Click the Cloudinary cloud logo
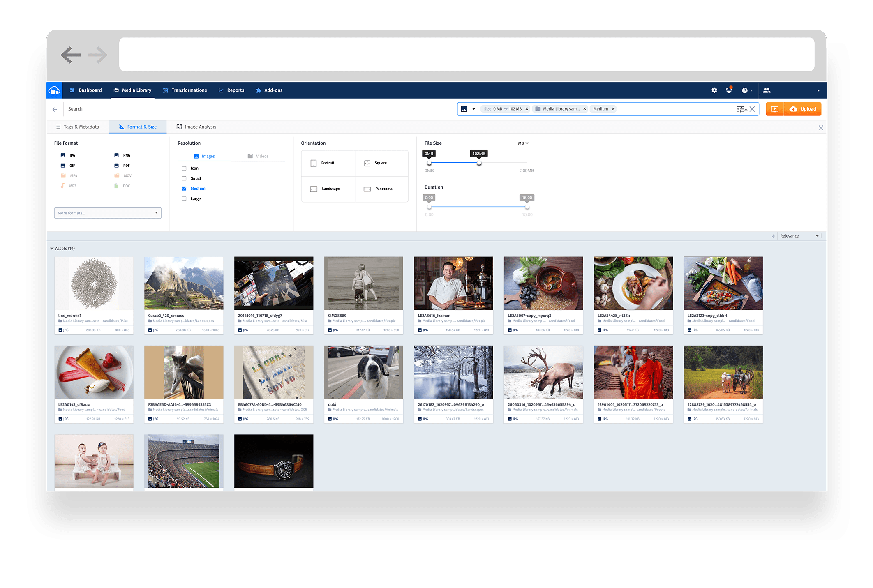This screenshot has width=873, height=588. (x=54, y=90)
